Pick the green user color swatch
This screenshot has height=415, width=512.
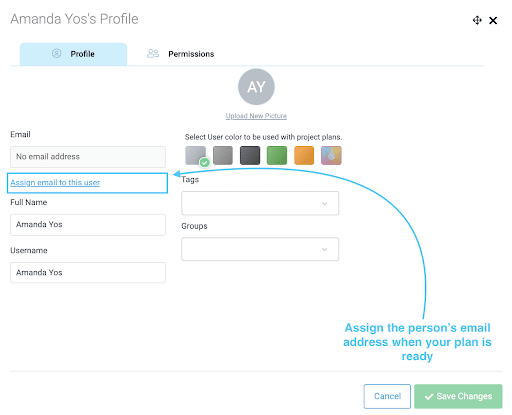pos(277,155)
